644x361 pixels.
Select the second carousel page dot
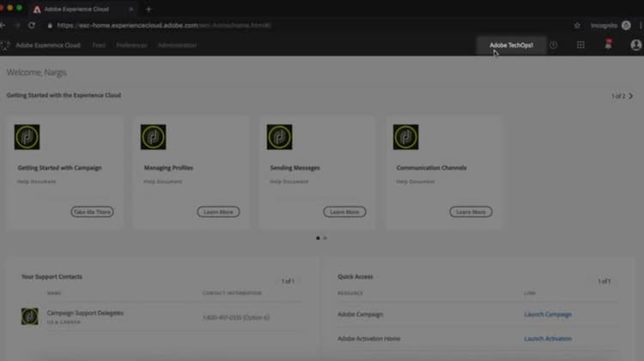click(325, 238)
